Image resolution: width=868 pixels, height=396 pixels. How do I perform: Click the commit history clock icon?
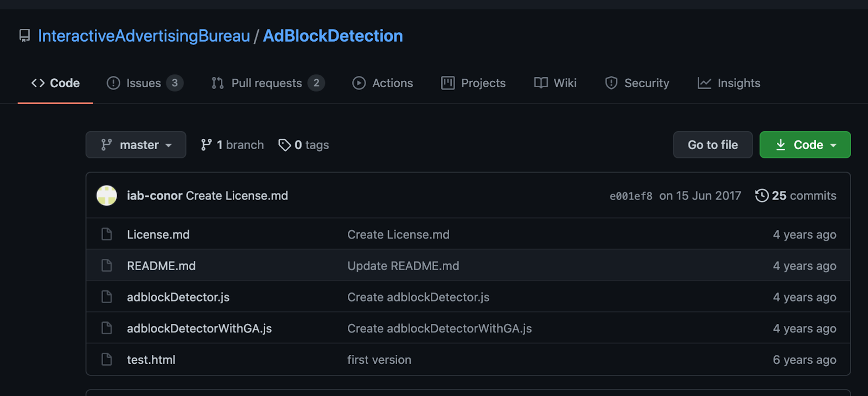(x=762, y=196)
